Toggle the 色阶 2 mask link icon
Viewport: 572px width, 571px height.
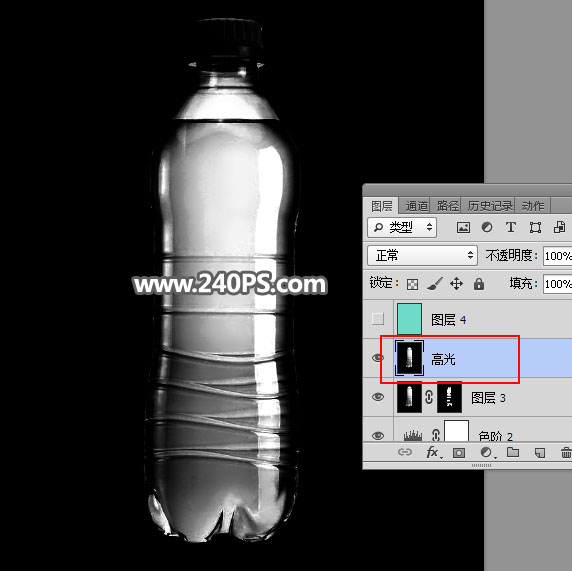coord(436,435)
